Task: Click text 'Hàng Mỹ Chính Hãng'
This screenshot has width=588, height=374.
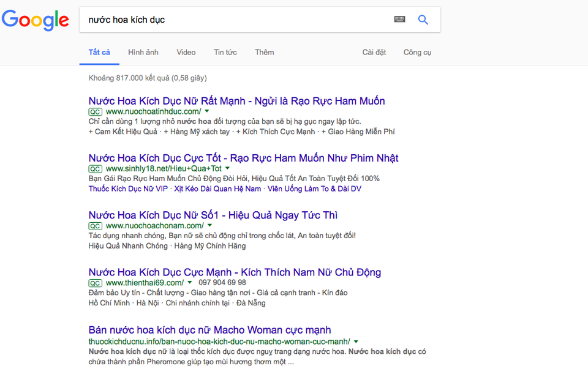Action: tap(210, 246)
